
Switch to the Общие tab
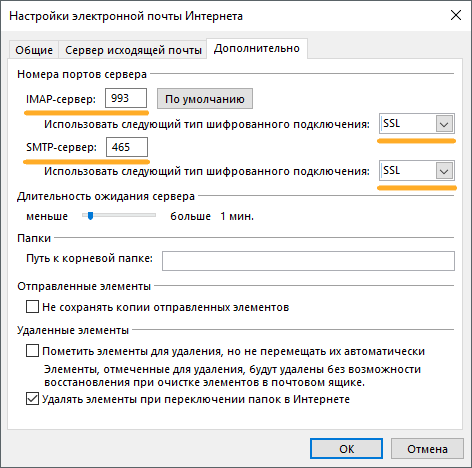(x=34, y=50)
